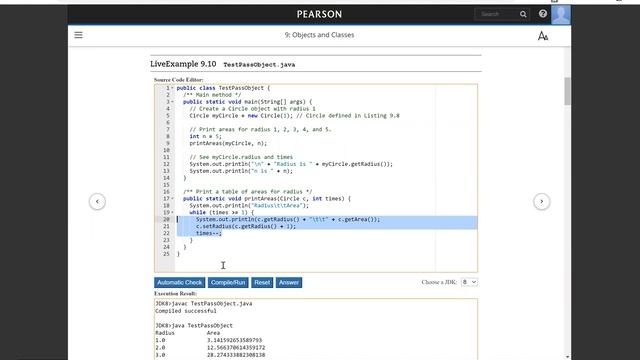Click line number 20 in the gutter
640x360 pixels.
(166, 219)
